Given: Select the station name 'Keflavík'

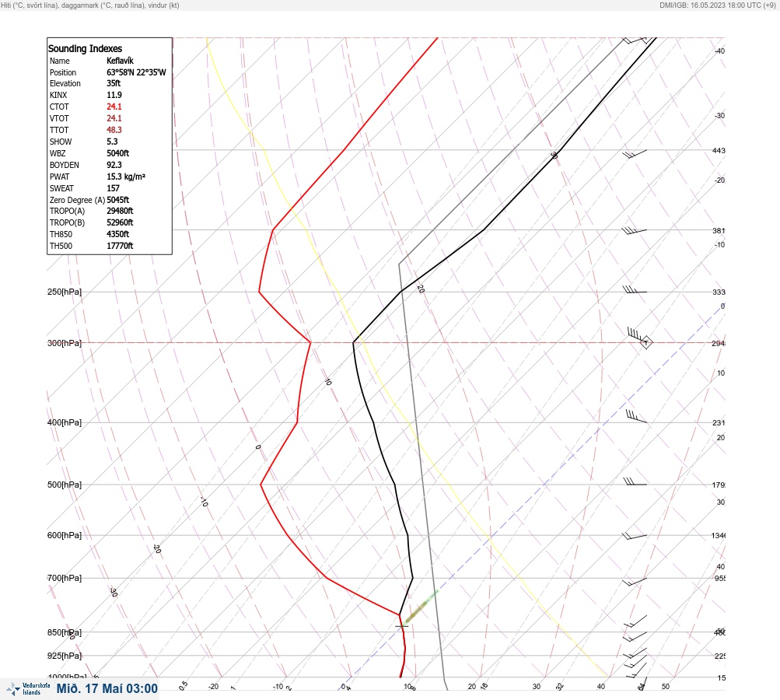Looking at the screenshot, I should 120,61.
